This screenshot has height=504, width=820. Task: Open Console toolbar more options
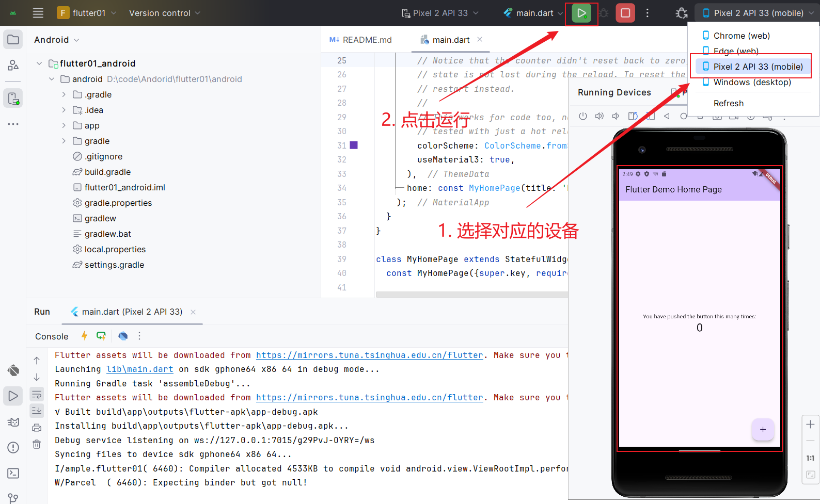pyautogui.click(x=139, y=336)
